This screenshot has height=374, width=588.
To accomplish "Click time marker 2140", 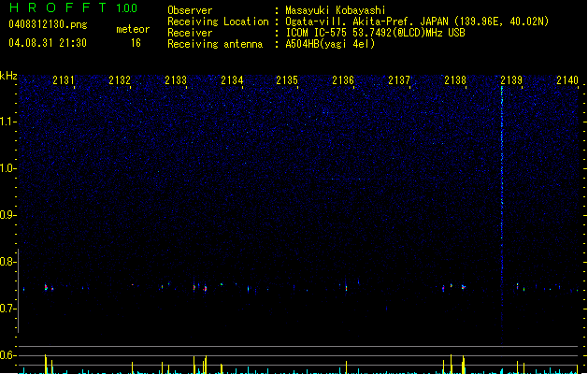I will click(x=567, y=80).
